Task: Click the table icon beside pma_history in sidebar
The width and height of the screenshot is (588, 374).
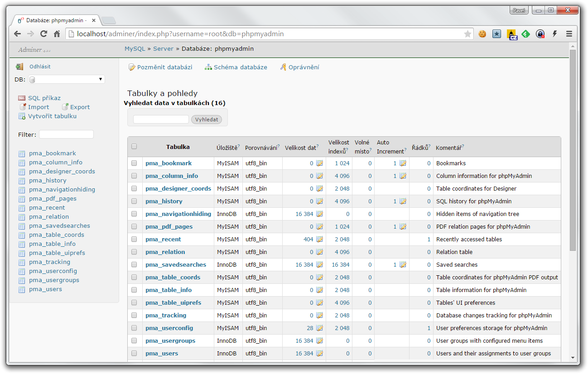Action: [x=22, y=181]
